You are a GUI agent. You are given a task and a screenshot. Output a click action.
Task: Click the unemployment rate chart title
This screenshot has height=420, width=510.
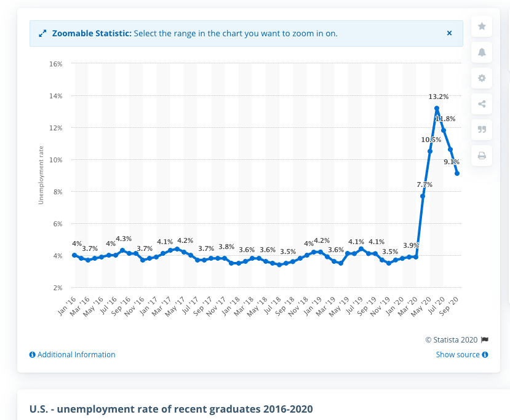171,409
